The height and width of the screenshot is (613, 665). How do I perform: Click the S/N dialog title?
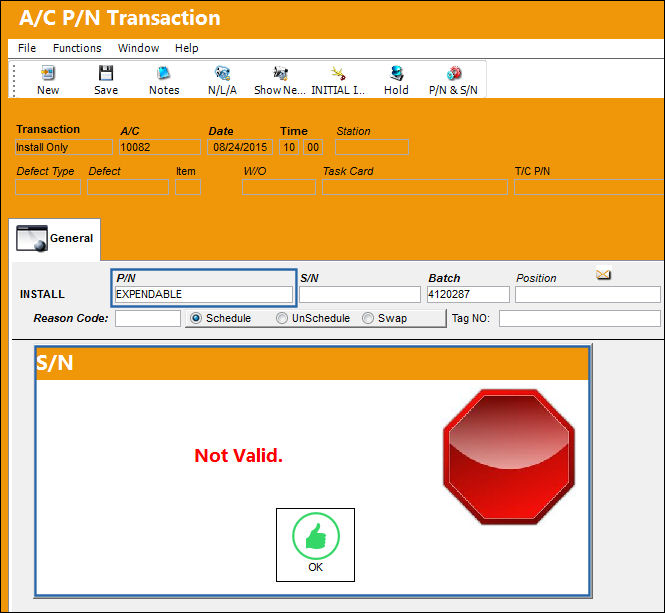coord(54,363)
